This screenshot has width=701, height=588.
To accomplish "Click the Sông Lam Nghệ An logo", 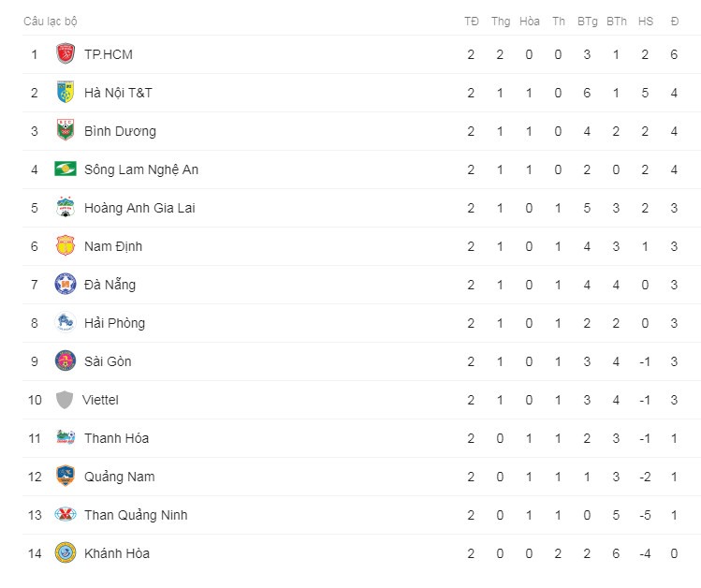I will [x=66, y=169].
